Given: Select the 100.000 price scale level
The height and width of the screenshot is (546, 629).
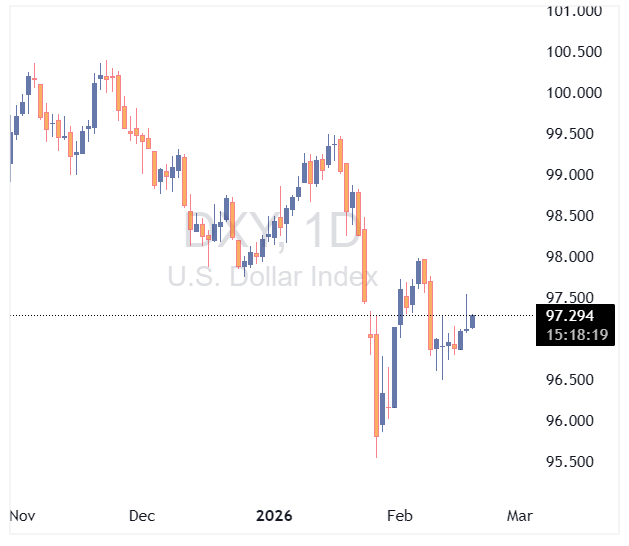Looking at the screenshot, I should pyautogui.click(x=574, y=93).
